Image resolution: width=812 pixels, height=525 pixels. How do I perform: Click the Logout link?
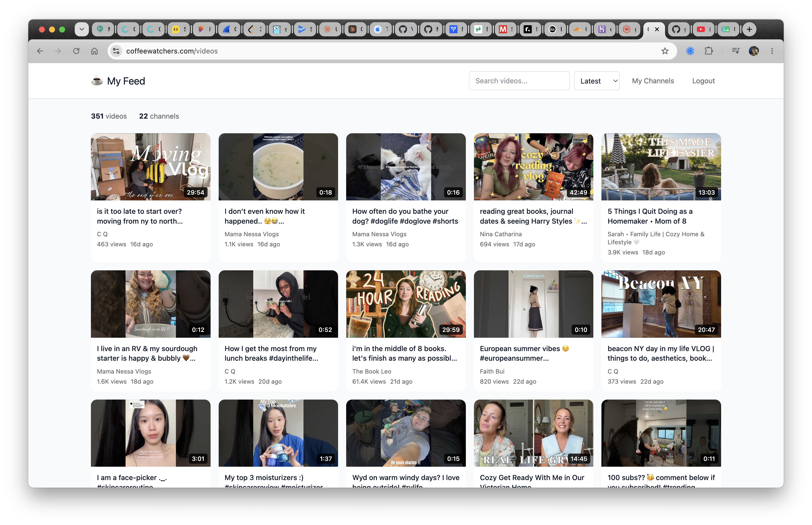pos(703,81)
